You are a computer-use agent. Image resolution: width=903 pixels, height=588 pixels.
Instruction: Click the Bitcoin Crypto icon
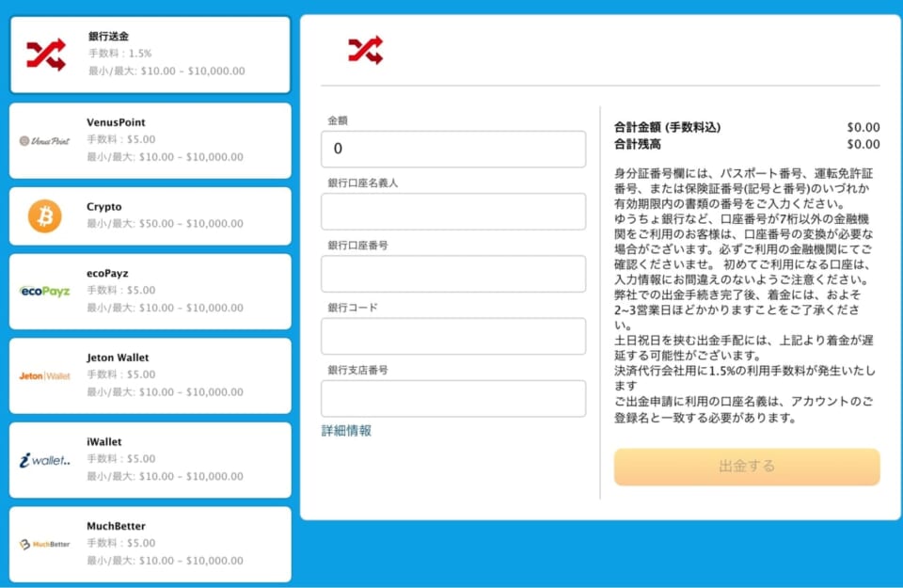pos(45,216)
